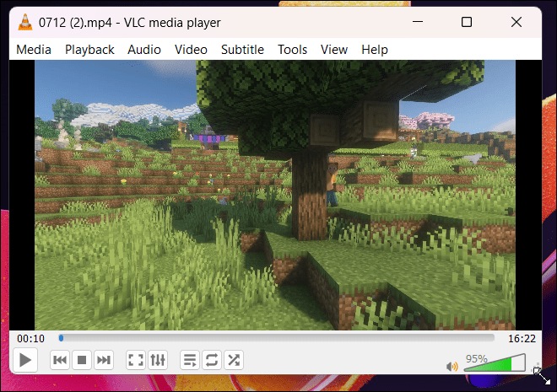Open the Playback menu

point(89,50)
